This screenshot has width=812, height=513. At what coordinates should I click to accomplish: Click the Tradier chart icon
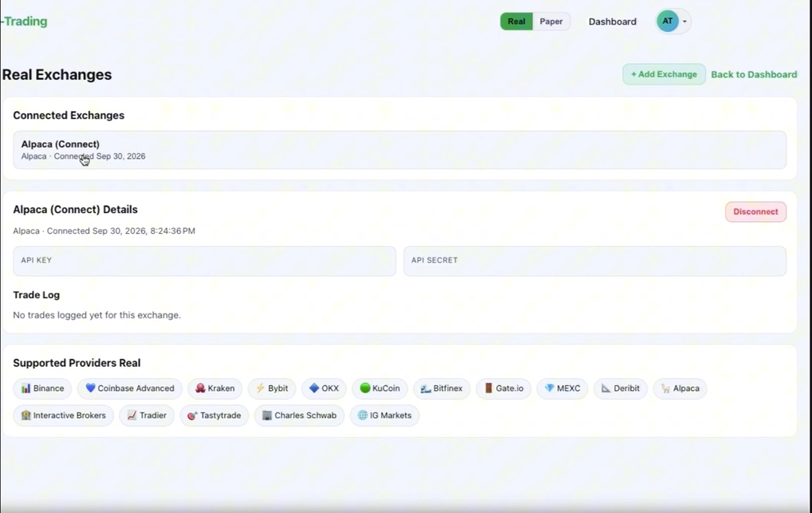tap(132, 415)
